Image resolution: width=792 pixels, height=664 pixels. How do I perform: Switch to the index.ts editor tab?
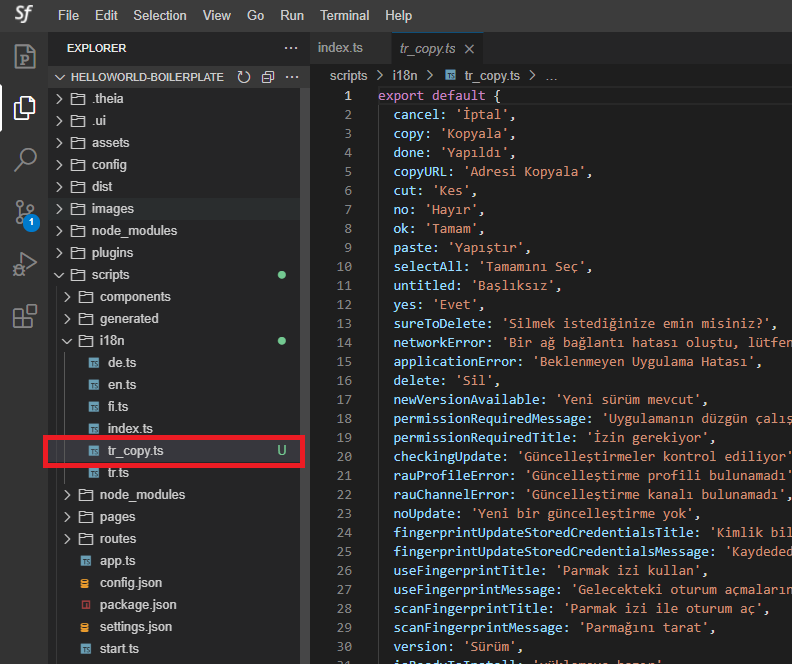[x=351, y=48]
